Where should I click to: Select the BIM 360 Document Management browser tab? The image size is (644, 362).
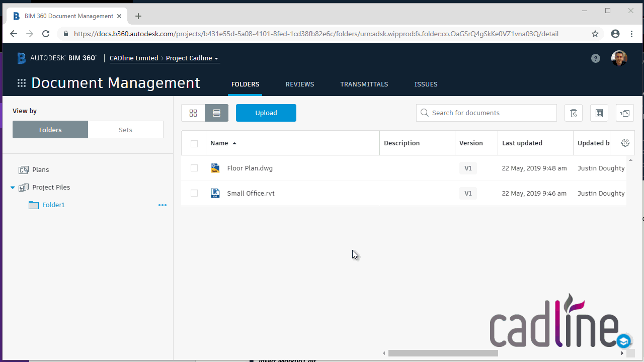(67, 16)
